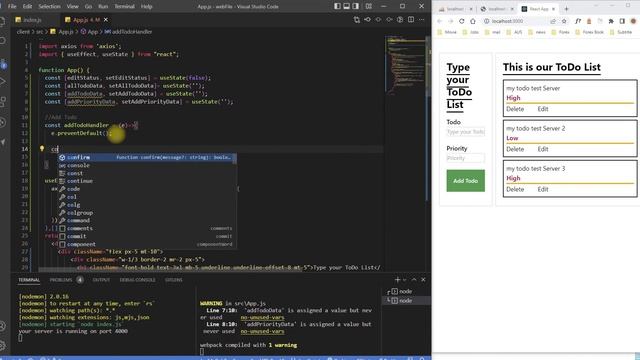The height and width of the screenshot is (360, 640).
Task: Close the terminal panel
Action: pyautogui.click(x=423, y=280)
